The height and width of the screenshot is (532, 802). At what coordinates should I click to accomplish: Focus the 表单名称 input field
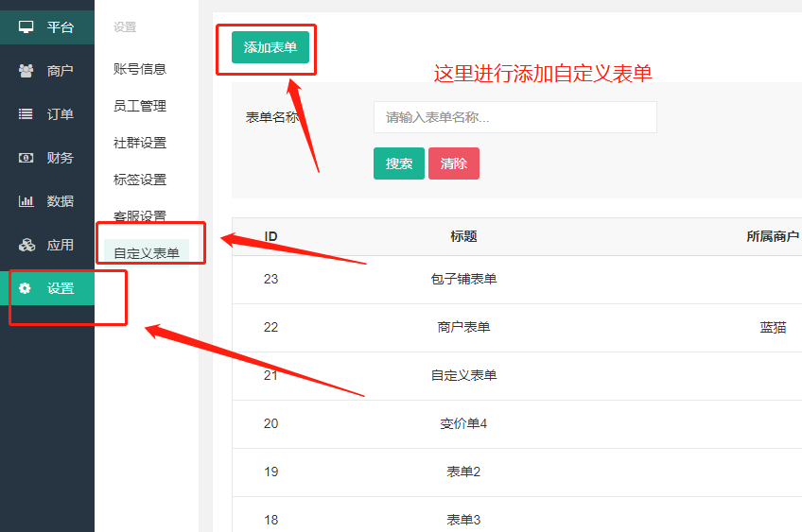pyautogui.click(x=515, y=117)
